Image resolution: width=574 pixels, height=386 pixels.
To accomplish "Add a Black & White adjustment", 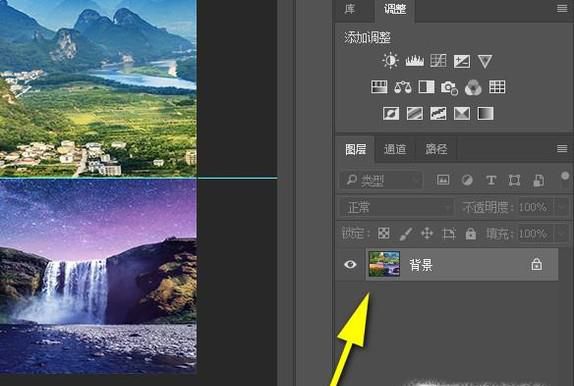I will coord(426,87).
